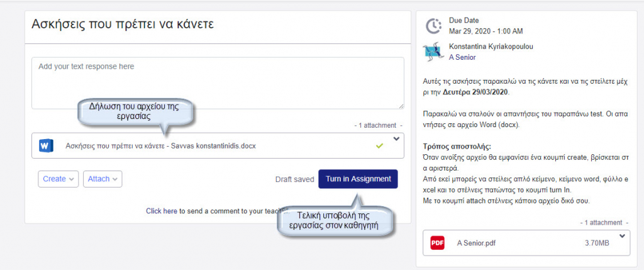Expand the chevron on the docx attachment row

[396, 139]
